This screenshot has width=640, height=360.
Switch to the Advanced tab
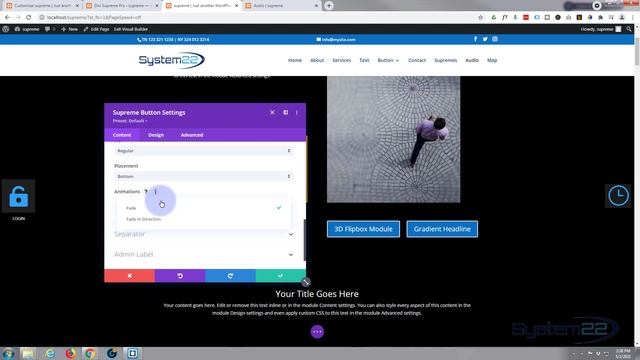(x=192, y=135)
